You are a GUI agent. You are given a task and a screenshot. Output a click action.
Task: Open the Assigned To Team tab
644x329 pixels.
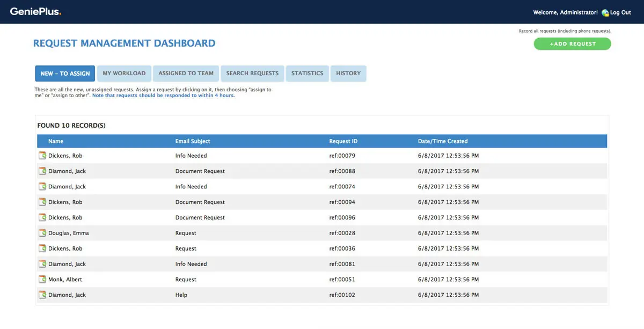click(x=186, y=74)
